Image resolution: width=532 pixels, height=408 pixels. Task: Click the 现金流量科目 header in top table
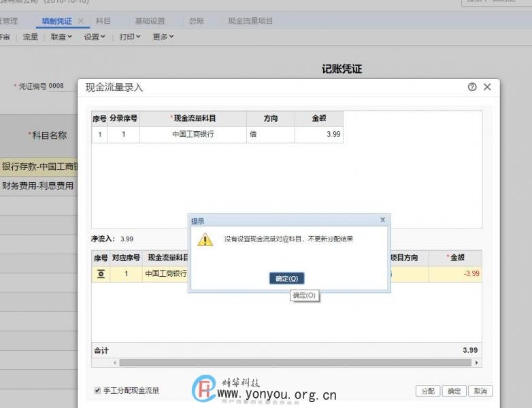click(193, 118)
